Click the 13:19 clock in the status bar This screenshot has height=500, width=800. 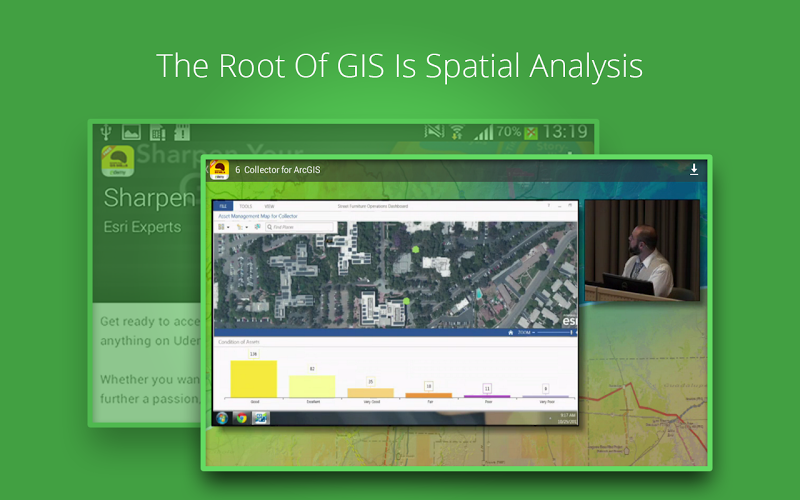(565, 132)
